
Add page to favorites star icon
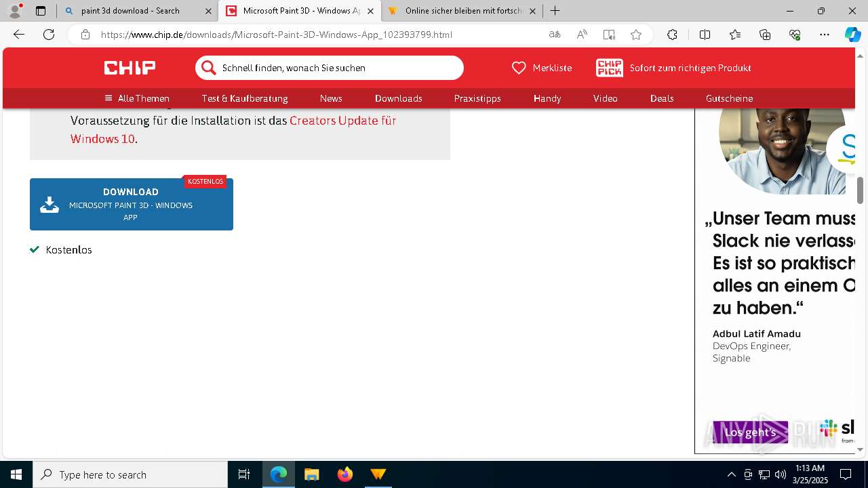(636, 35)
